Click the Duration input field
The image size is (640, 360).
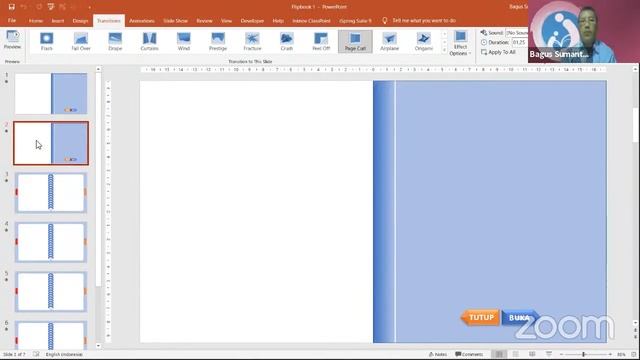pos(520,42)
